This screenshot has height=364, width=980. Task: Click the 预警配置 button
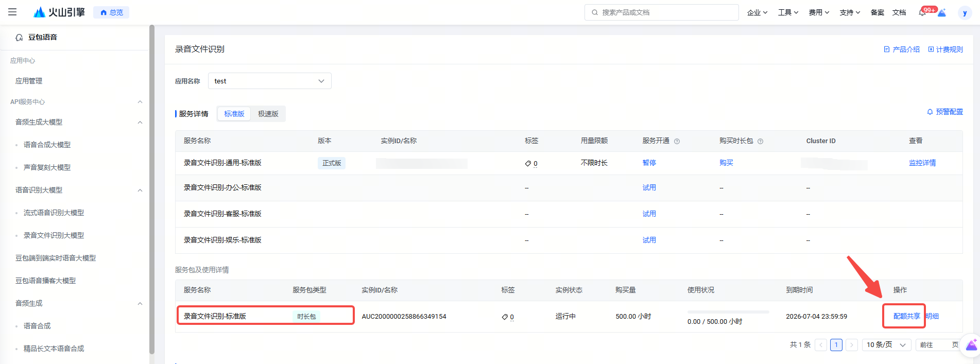click(x=944, y=112)
